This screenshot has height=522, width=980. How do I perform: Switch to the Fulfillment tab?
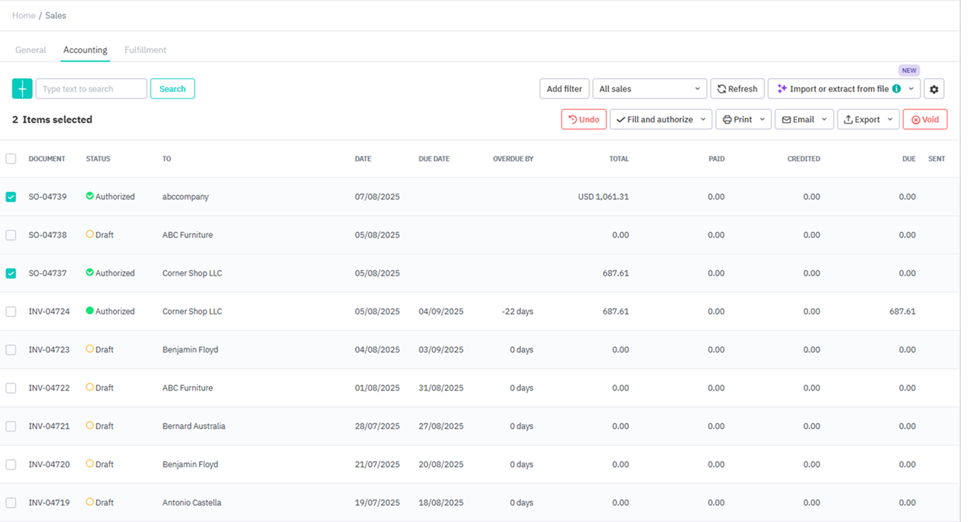click(145, 50)
